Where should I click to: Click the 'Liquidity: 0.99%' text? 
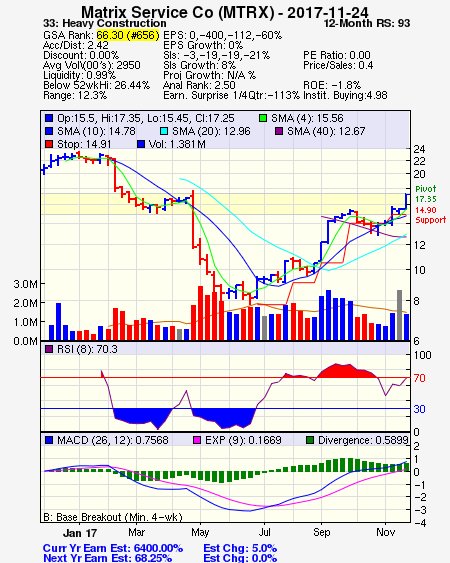79,75
